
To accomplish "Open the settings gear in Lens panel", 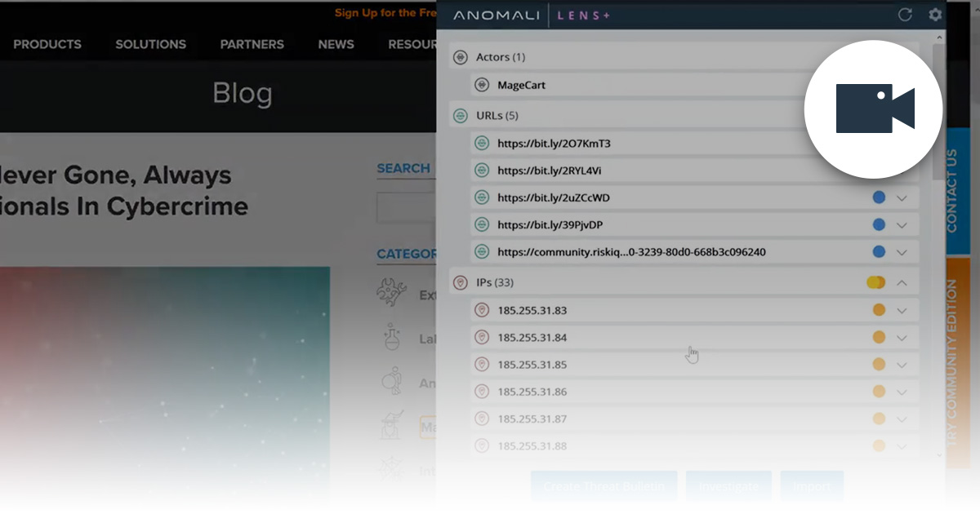I will click(x=935, y=15).
